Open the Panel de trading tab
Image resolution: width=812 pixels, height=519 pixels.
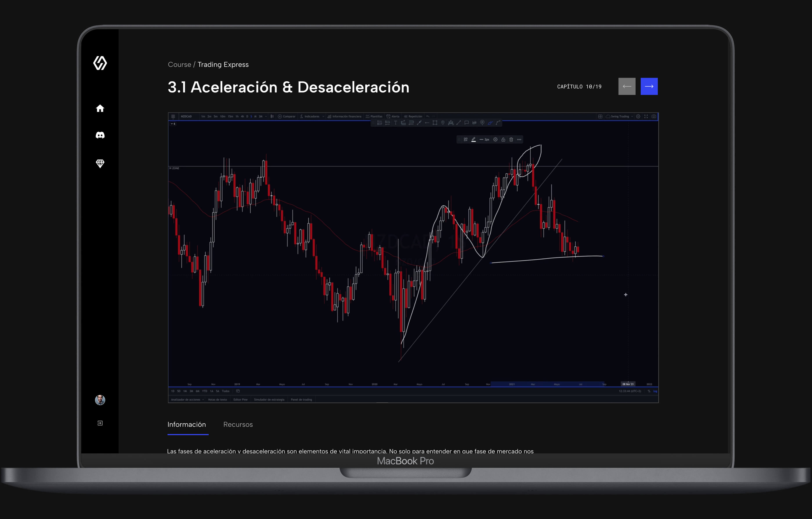click(302, 399)
